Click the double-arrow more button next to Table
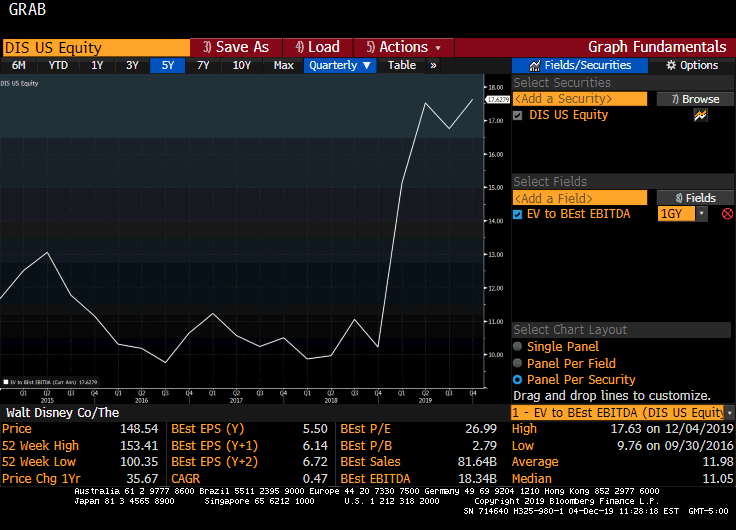 [433, 65]
